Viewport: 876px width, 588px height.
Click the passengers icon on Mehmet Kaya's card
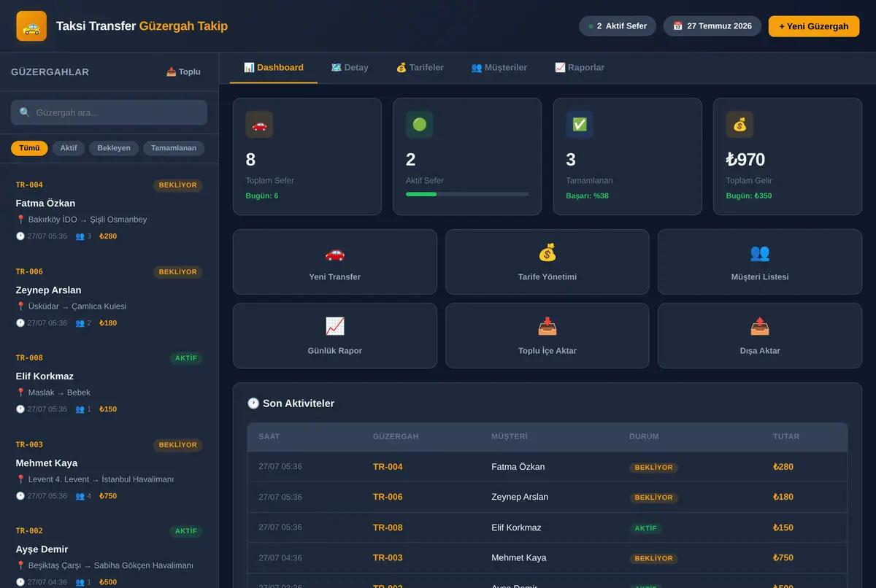coord(80,496)
